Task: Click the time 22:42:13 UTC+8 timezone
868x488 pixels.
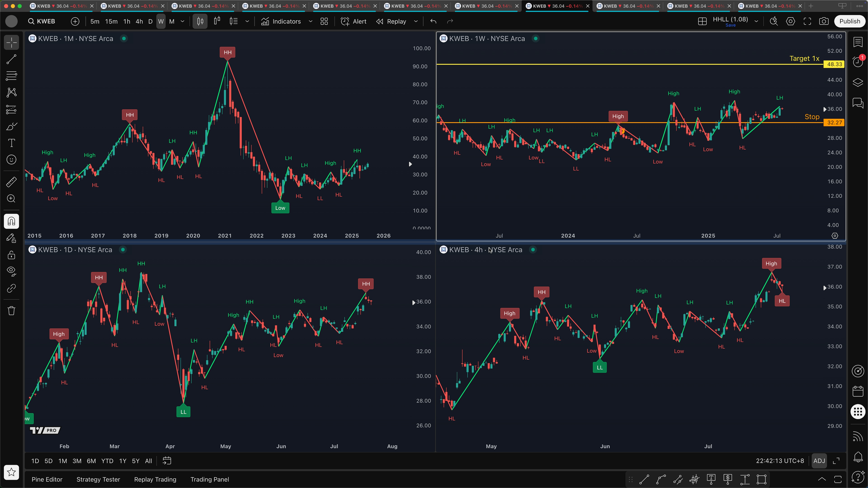Action: [780, 461]
